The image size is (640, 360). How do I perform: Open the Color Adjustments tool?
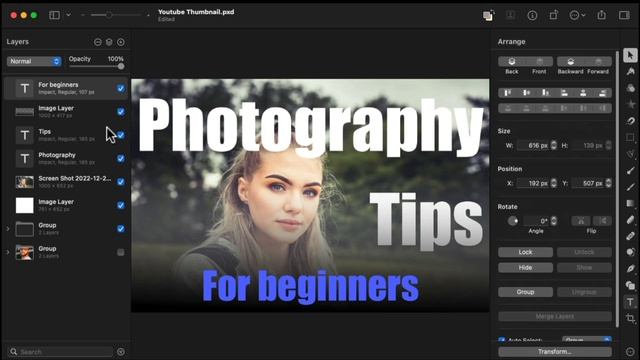tap(630, 88)
